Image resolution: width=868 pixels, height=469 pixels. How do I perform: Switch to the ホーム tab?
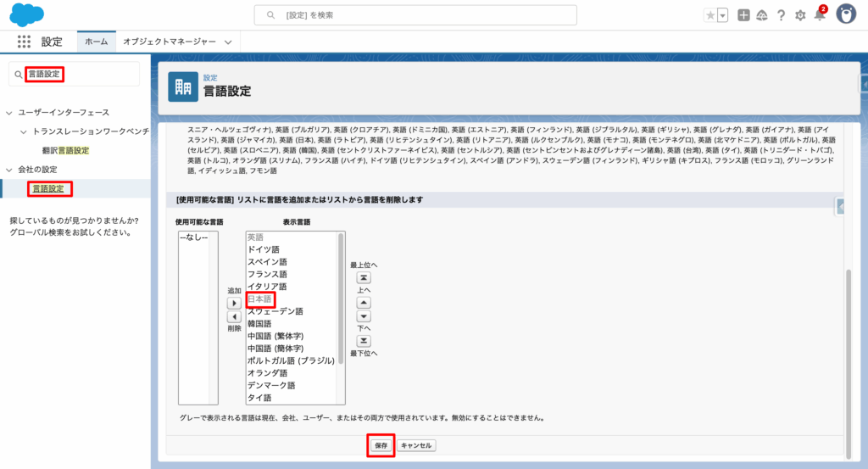[96, 41]
